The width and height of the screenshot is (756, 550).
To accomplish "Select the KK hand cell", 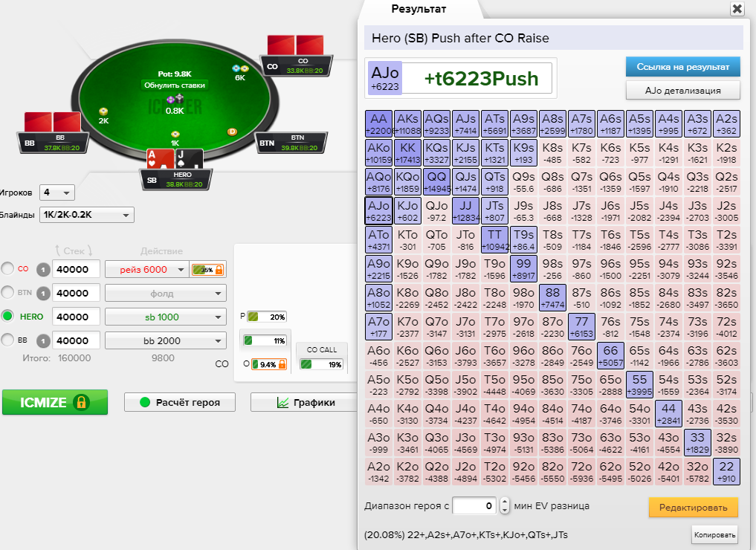I will click(x=407, y=153).
